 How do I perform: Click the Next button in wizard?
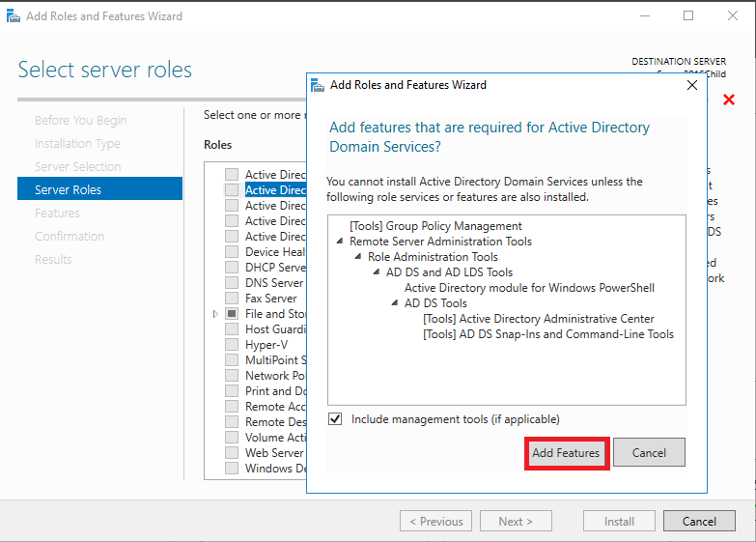pyautogui.click(x=516, y=522)
